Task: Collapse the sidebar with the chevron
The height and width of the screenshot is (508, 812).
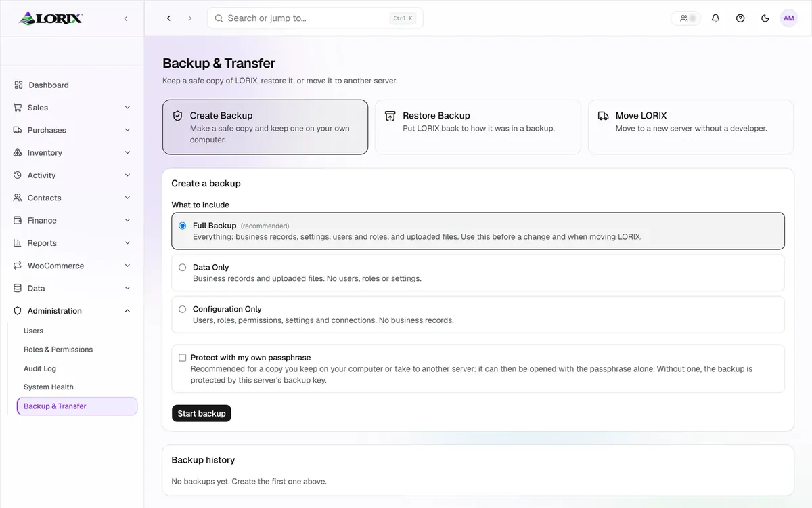Action: pyautogui.click(x=126, y=19)
